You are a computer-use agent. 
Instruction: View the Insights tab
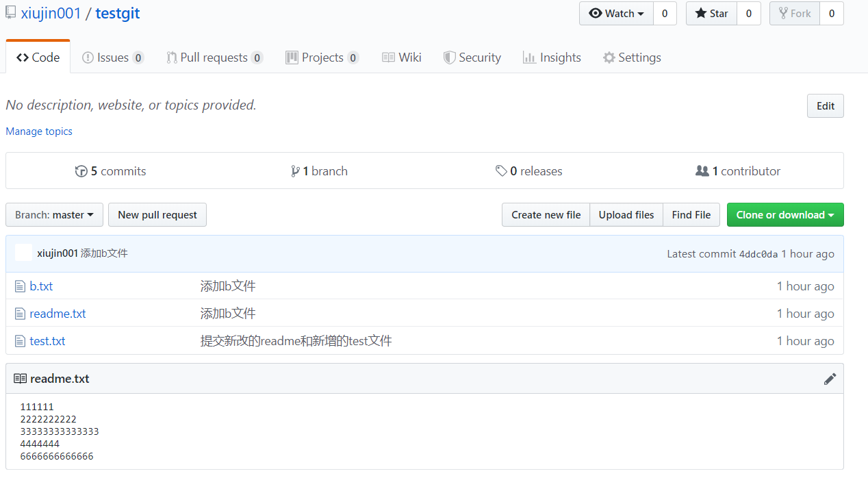click(x=552, y=58)
